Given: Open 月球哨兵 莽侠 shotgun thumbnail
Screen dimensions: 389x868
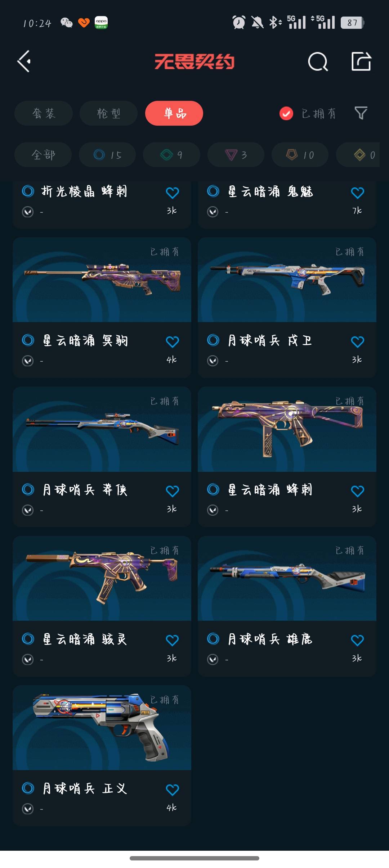Looking at the screenshot, I should pos(102,429).
